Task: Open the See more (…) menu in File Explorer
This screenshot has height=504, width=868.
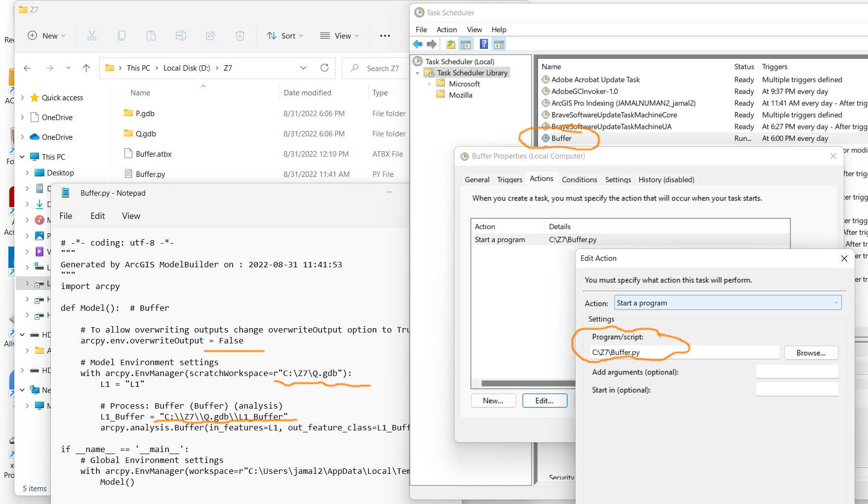Action: pyautogui.click(x=385, y=36)
